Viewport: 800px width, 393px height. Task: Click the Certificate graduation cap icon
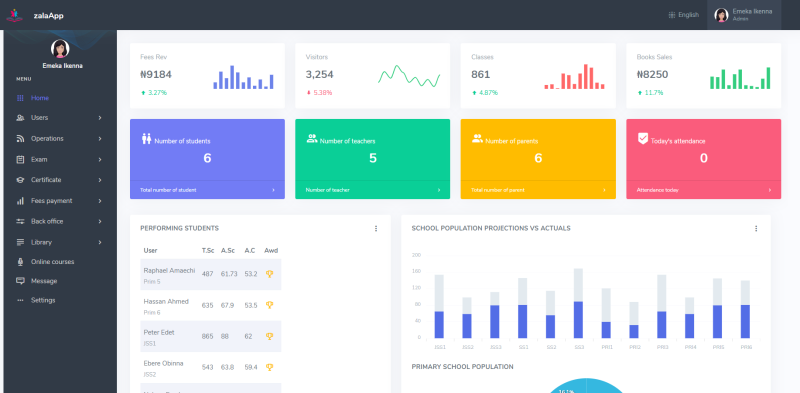pyautogui.click(x=20, y=180)
